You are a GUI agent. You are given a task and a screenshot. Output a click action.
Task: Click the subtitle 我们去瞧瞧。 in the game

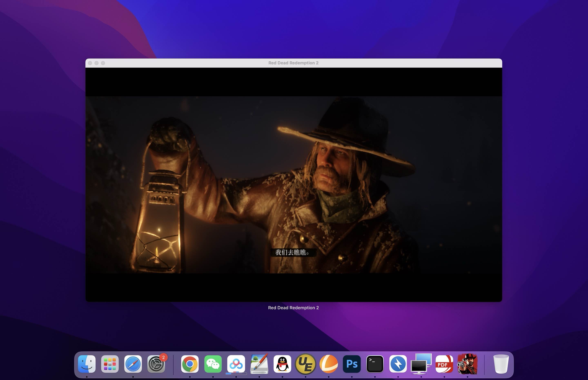click(292, 252)
